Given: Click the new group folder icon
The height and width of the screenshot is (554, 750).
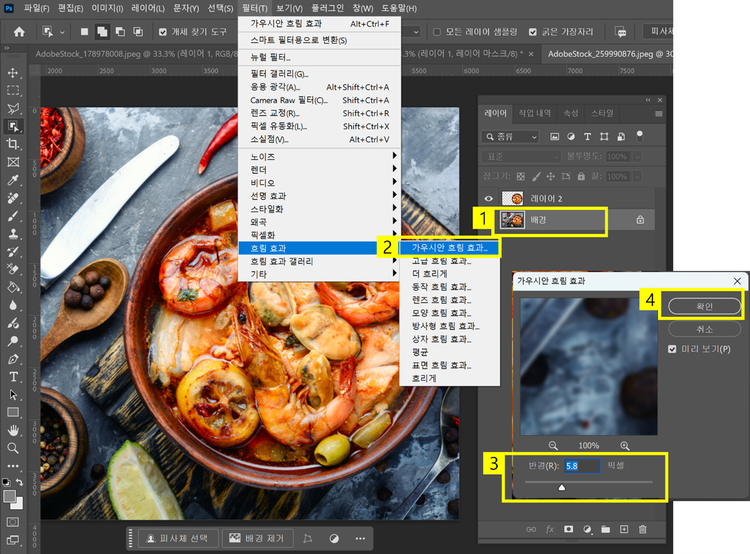Looking at the screenshot, I should click(x=606, y=529).
